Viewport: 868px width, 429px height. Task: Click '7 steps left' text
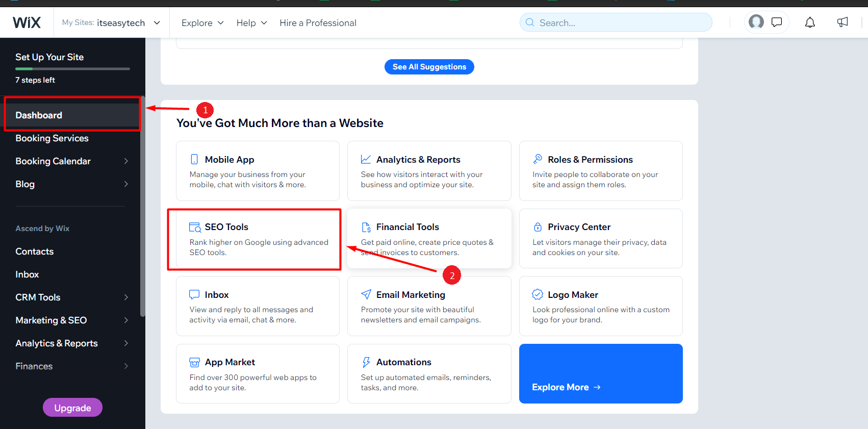click(35, 80)
